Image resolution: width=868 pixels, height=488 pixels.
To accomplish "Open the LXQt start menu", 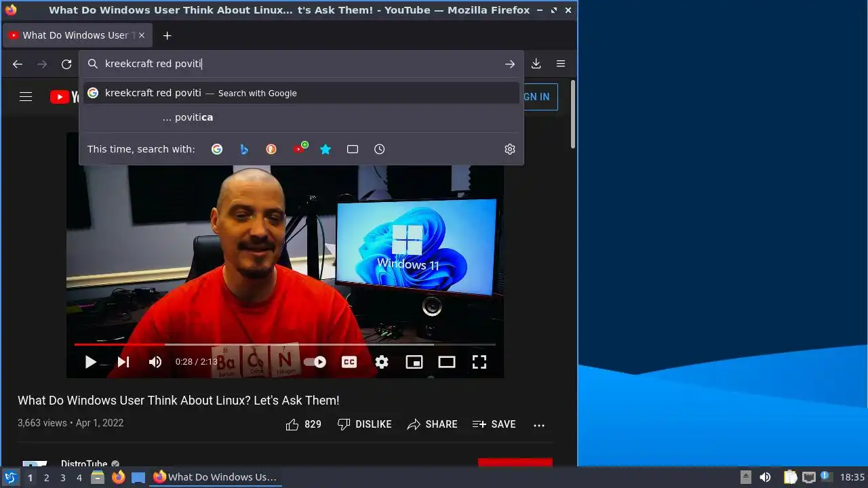I will [x=10, y=477].
